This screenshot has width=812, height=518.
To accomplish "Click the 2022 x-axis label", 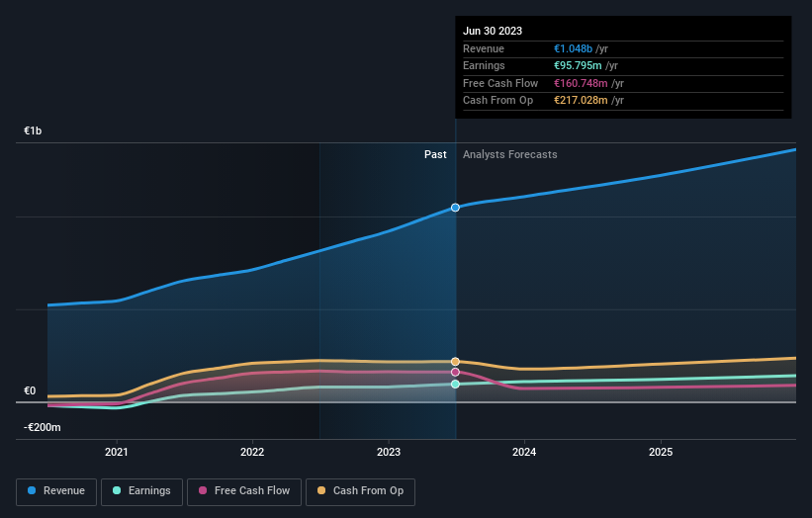I will click(x=252, y=453).
